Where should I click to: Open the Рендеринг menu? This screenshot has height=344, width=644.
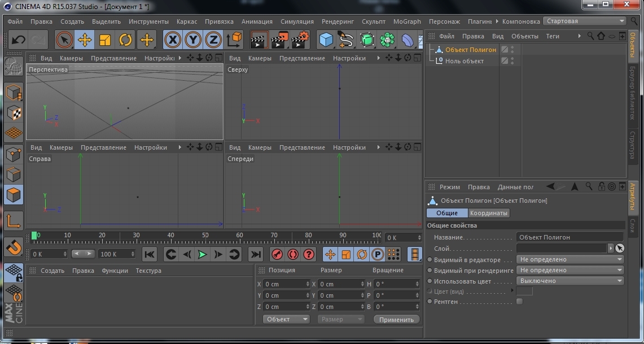point(338,21)
